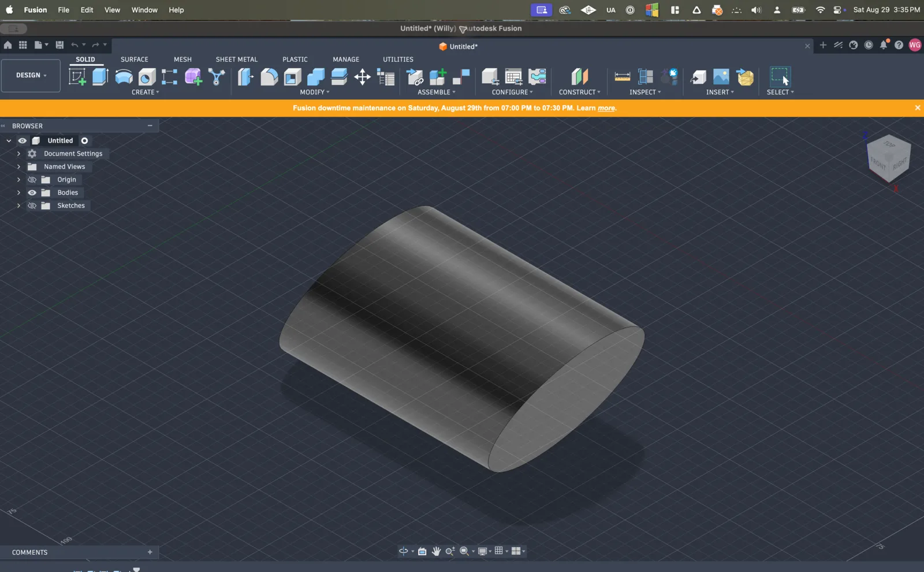Image resolution: width=924 pixels, height=572 pixels.
Task: Follow the 'more' link in maintenance banner
Action: point(606,108)
